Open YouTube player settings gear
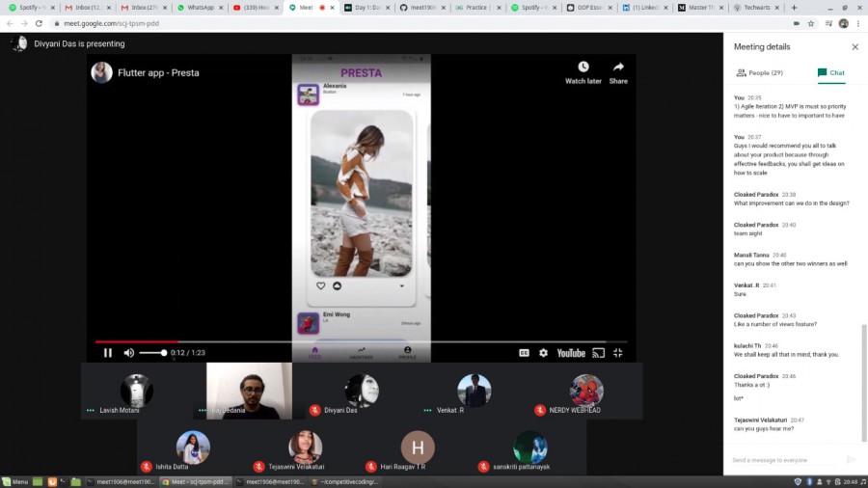This screenshot has height=488, width=868. click(543, 353)
